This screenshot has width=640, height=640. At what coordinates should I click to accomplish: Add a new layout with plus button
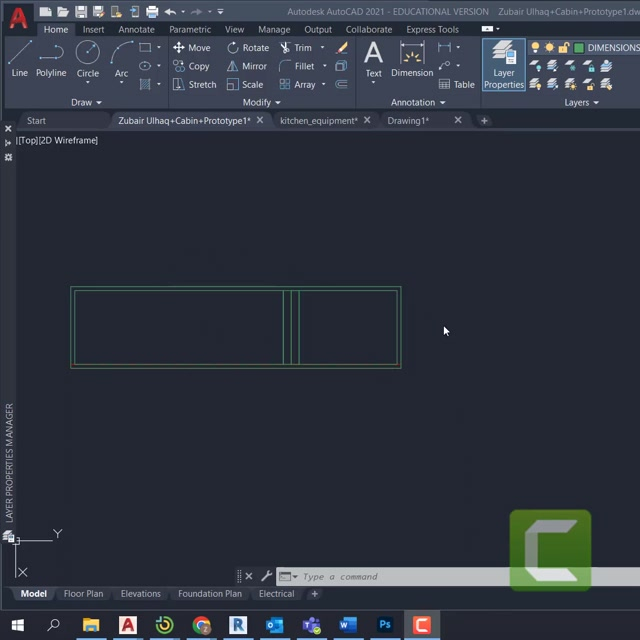pos(314,594)
